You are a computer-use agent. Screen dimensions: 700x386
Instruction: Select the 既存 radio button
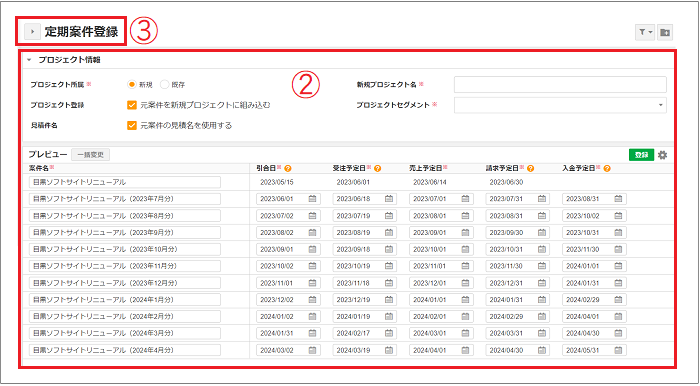click(x=164, y=84)
